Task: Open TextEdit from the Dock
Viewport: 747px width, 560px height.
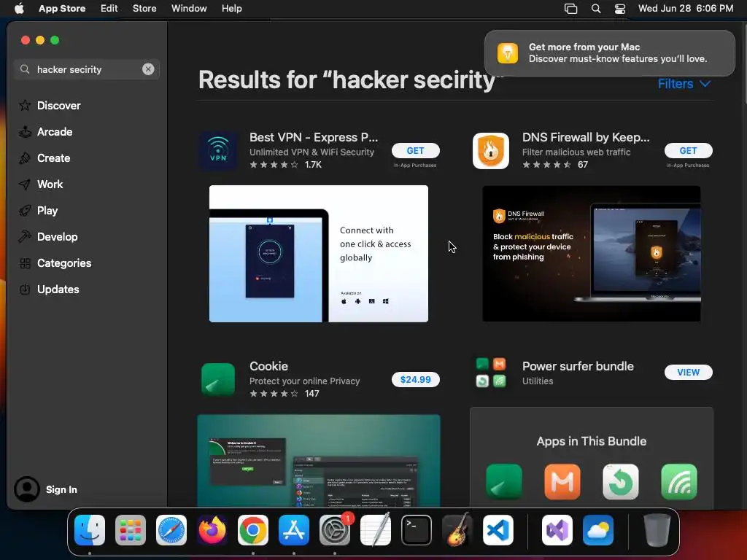Action: [376, 530]
